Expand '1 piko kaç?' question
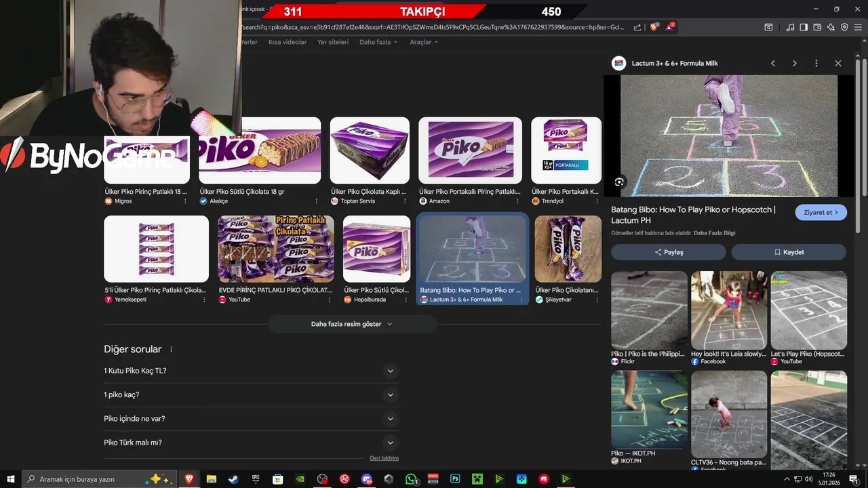The height and width of the screenshot is (488, 868). (x=251, y=394)
